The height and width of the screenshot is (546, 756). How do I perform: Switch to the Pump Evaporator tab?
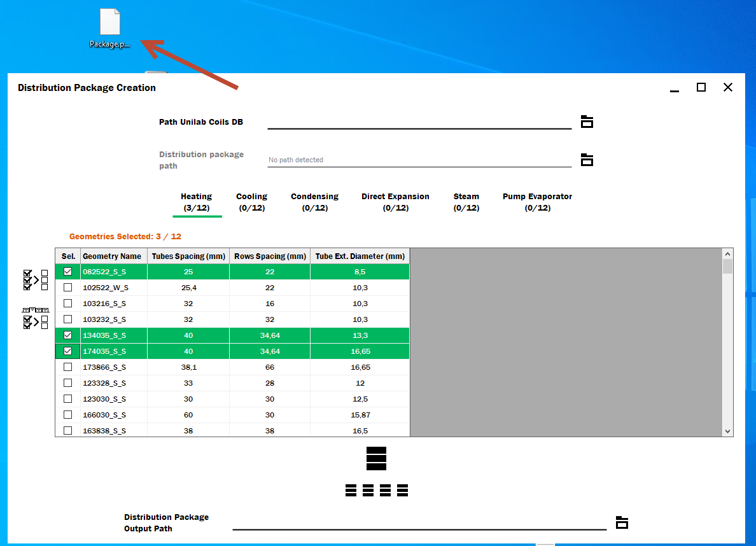[x=537, y=202]
